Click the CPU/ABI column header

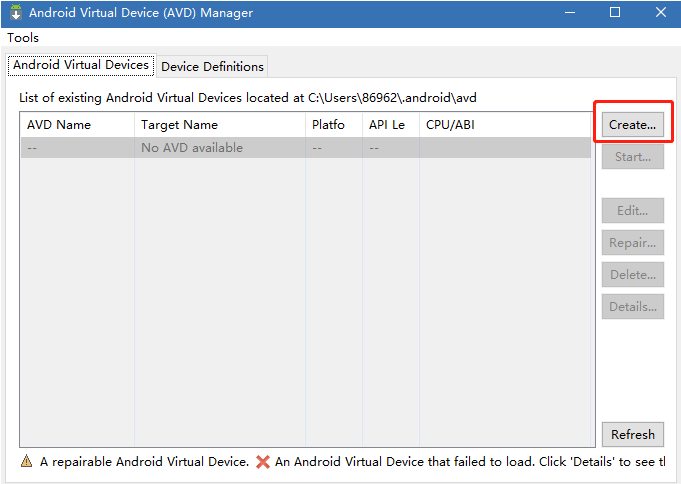(x=504, y=125)
